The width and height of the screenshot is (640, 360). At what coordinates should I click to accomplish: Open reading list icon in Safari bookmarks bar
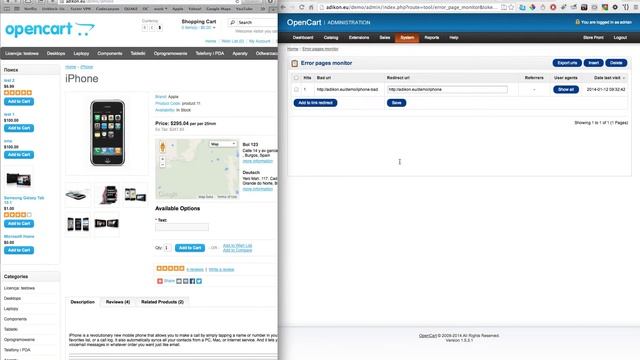tap(17, 9)
